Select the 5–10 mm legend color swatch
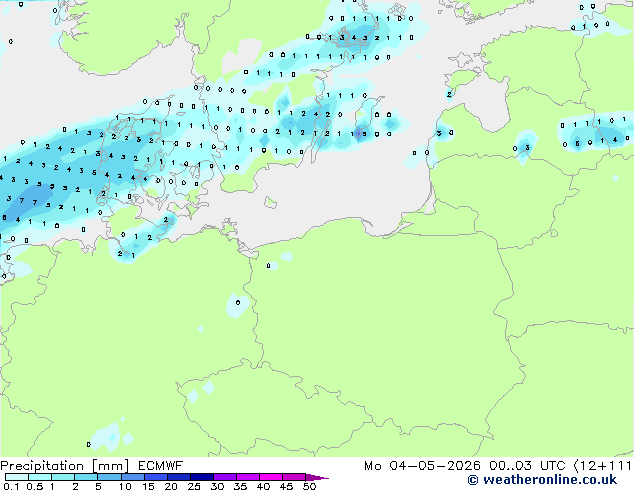Screen dimensions: 634x490 click(x=109, y=477)
